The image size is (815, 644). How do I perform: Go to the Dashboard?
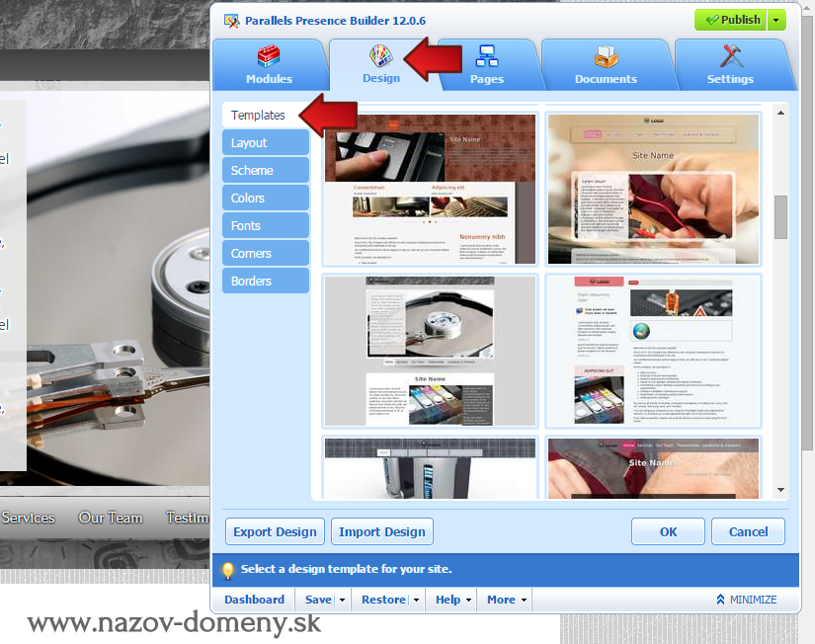[x=254, y=600]
